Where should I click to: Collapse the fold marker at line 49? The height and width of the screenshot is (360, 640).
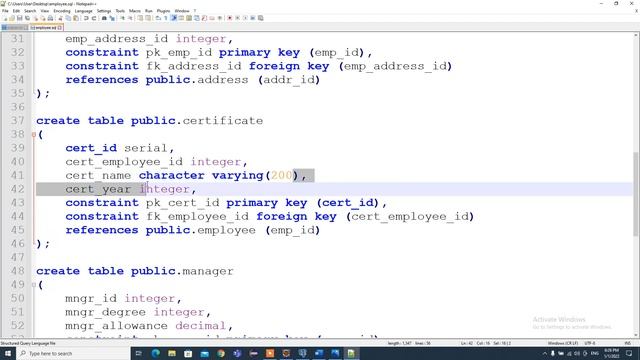pos(33,285)
